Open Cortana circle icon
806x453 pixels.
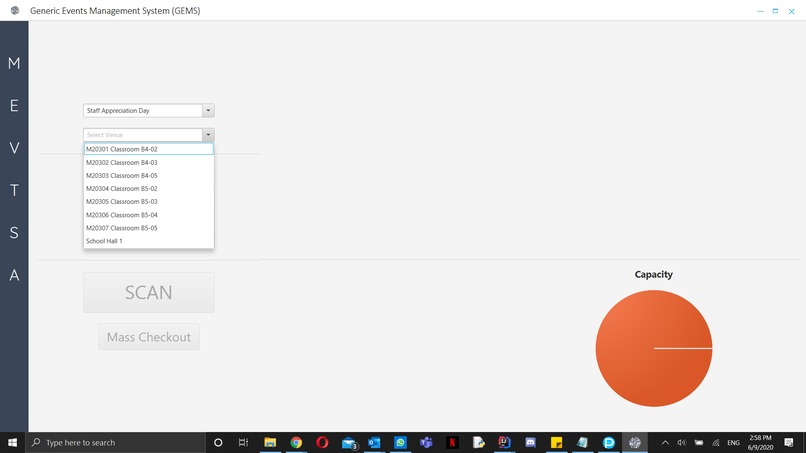pos(218,442)
